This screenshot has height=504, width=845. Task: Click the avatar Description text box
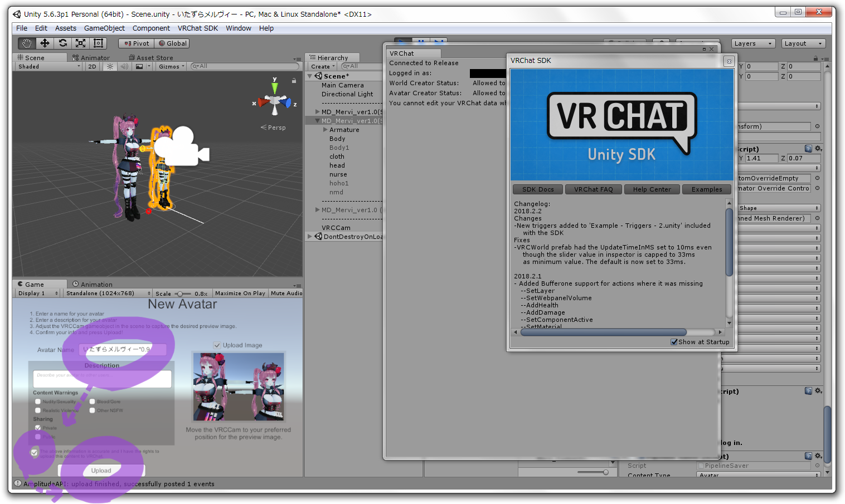coord(102,379)
